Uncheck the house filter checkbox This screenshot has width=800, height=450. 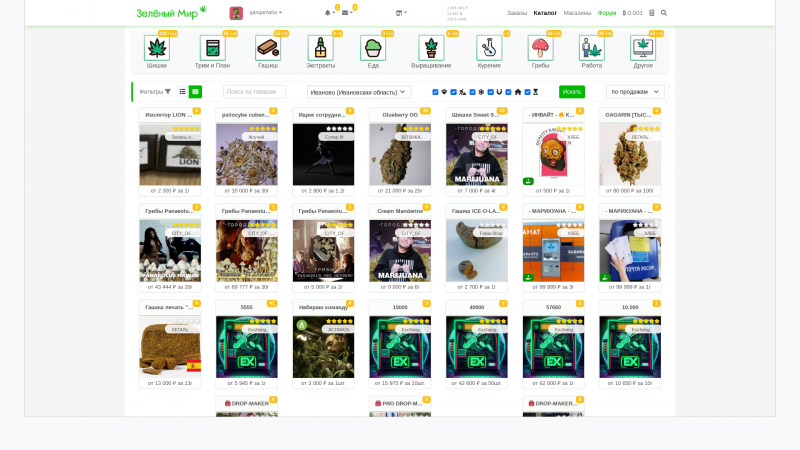coord(509,92)
